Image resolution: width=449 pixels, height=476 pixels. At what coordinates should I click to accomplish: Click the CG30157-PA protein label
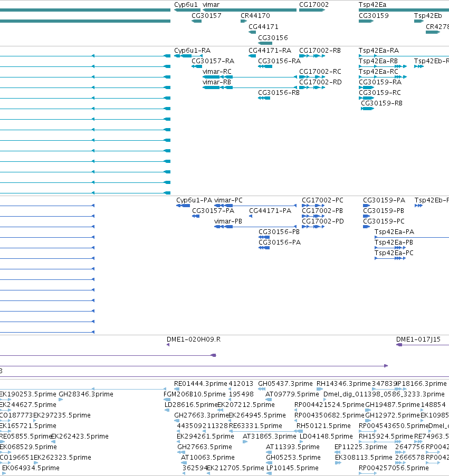(x=213, y=211)
